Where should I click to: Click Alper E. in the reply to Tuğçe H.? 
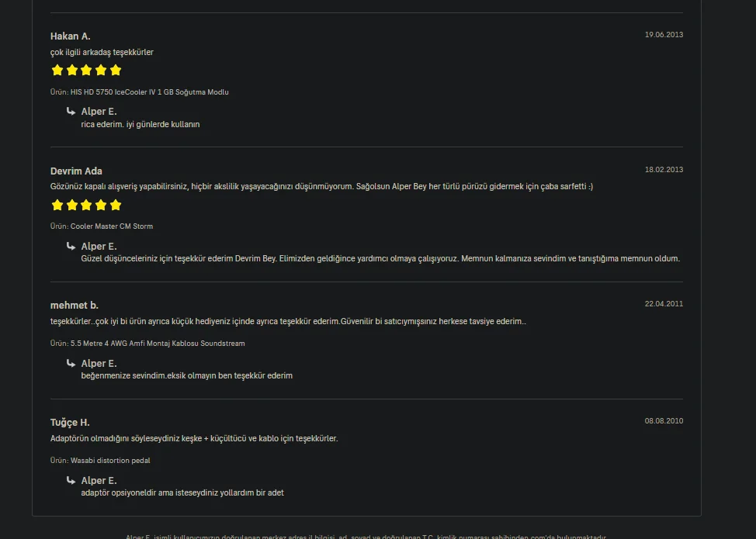coord(99,481)
